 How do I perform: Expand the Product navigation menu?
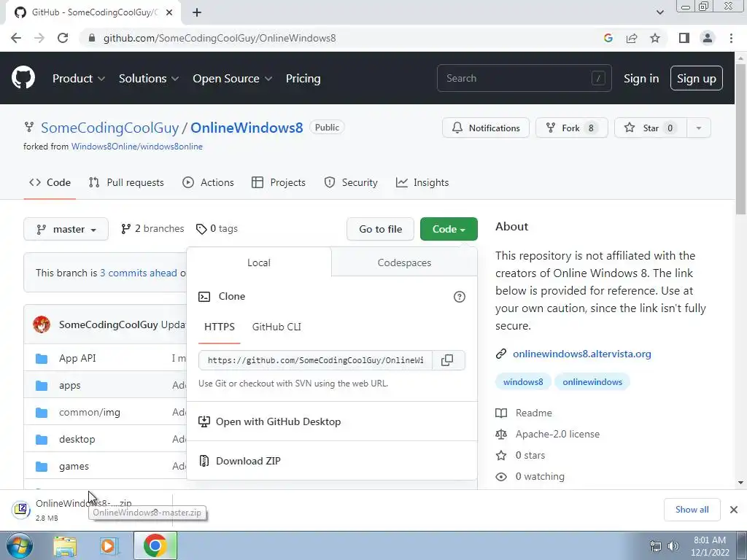(79, 79)
